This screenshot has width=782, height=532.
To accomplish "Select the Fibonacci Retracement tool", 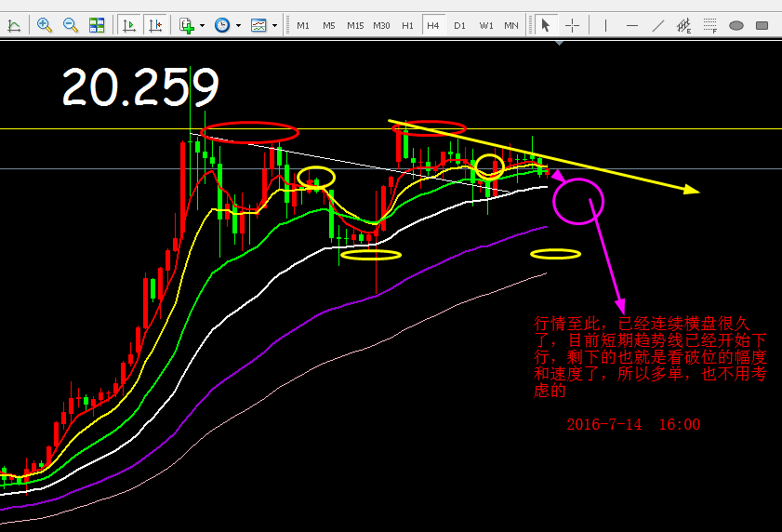I will tap(709, 25).
